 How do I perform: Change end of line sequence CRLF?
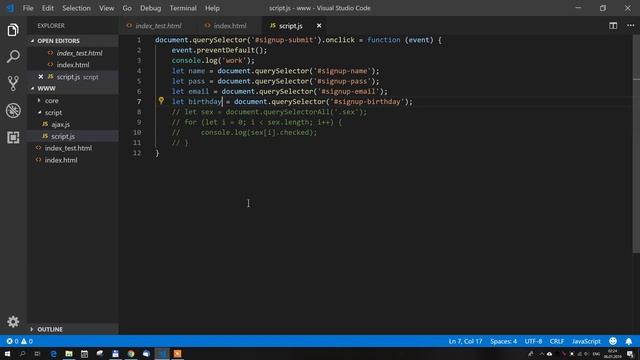point(556,341)
